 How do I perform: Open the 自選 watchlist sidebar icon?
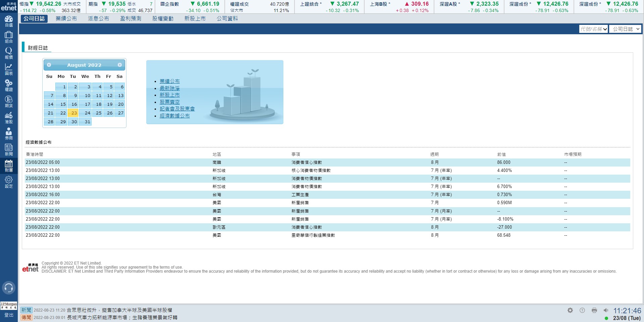pos(9,21)
